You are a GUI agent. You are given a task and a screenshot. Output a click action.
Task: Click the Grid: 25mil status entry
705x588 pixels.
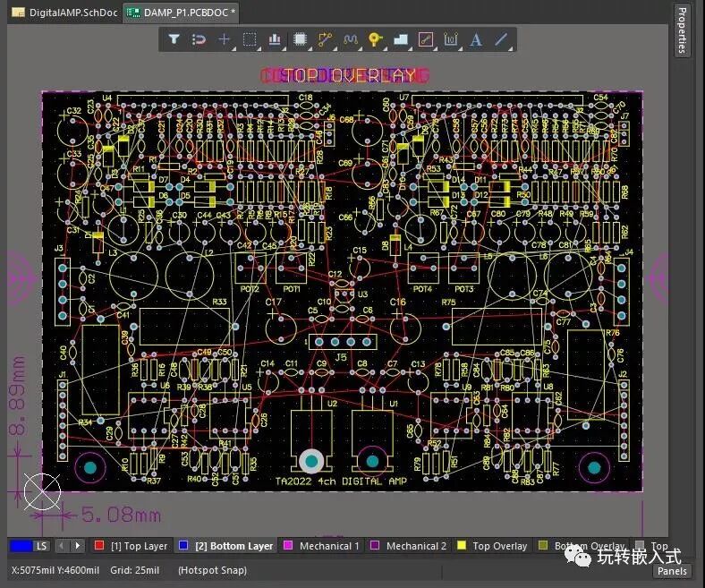coord(134,570)
